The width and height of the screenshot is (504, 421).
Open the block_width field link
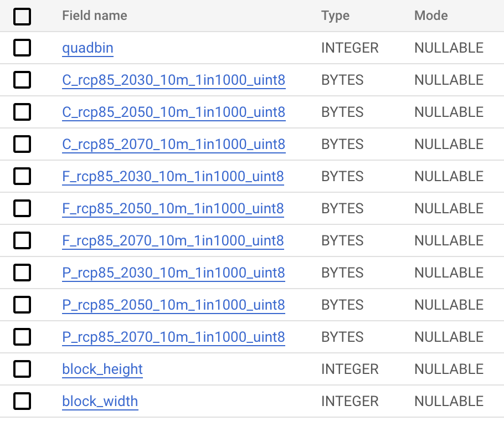click(x=100, y=401)
